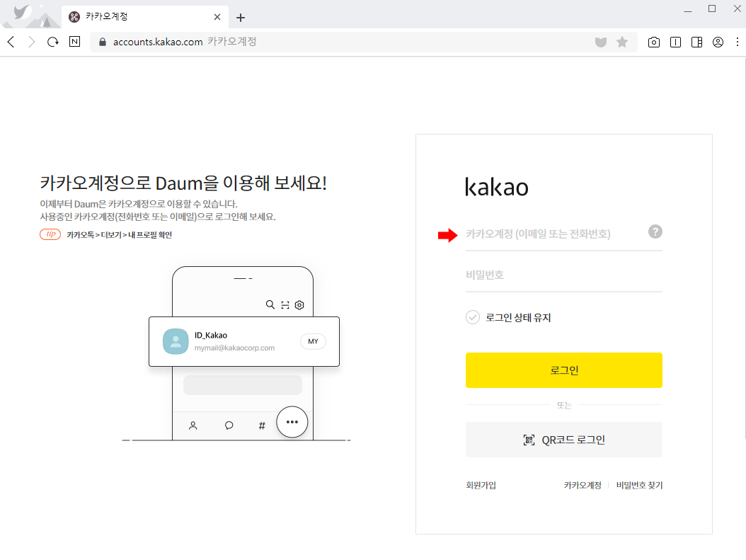Click the kakao logo
This screenshot has width=746, height=560.
tap(496, 186)
